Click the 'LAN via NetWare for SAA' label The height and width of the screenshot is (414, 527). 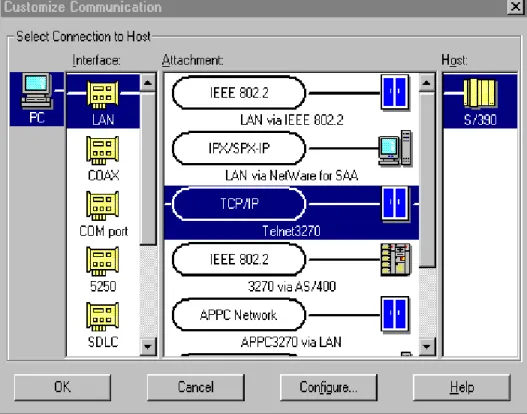[291, 175]
